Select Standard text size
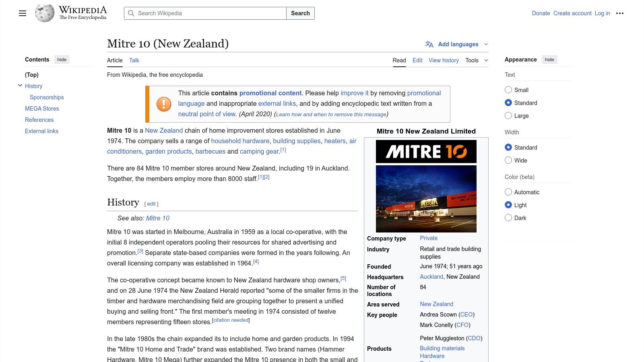This screenshot has width=644, height=362. (x=508, y=103)
